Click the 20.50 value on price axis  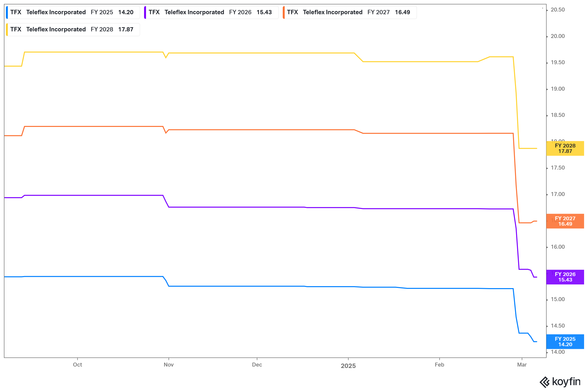pos(558,10)
